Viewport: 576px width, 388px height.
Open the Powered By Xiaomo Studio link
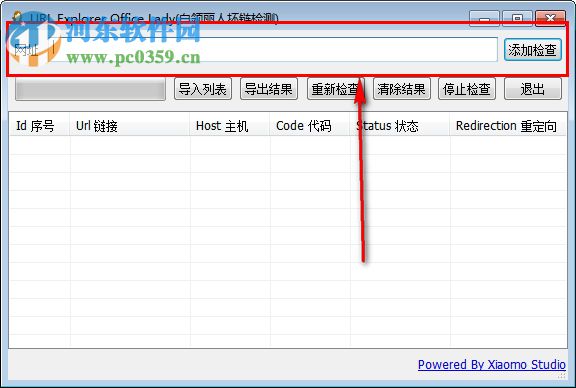(492, 364)
